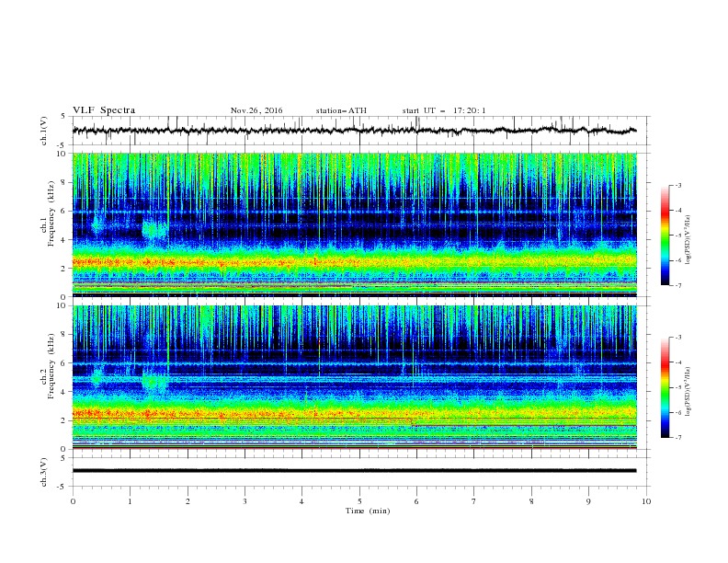
Task: Click the "10" tick on ch.2 frequency axis
Action: 63,305
